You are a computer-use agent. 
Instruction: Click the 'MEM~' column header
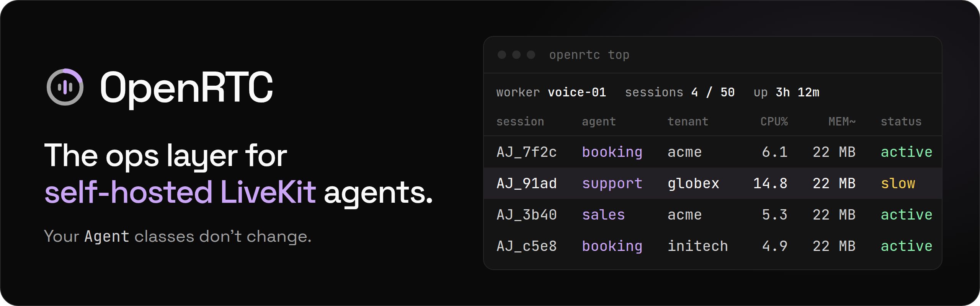pyautogui.click(x=842, y=122)
